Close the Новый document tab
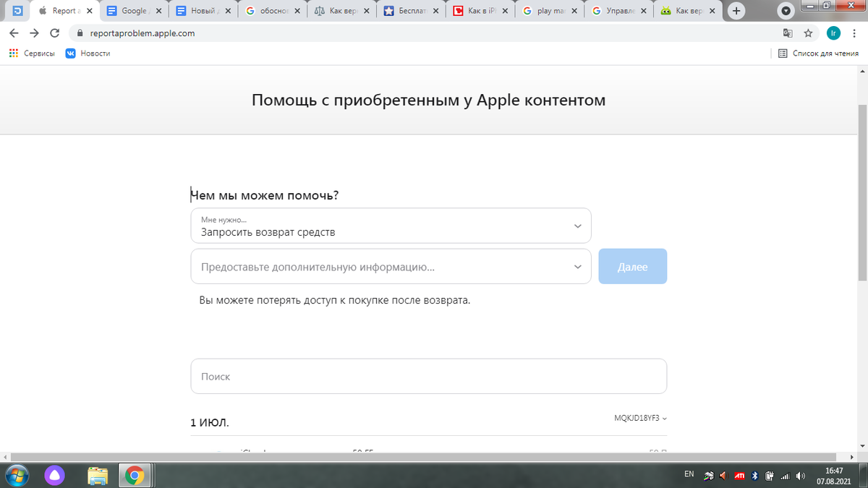868x488 pixels. [x=228, y=11]
